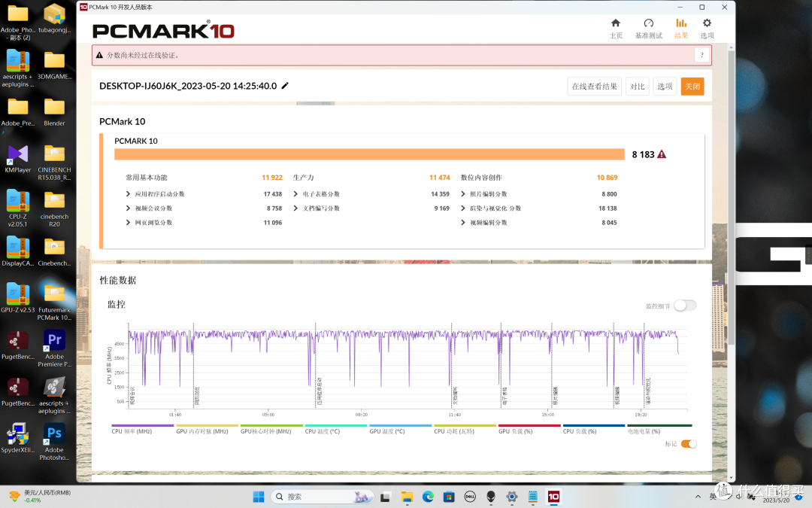The image size is (812, 508).
Task: Toggle the 标记 markers switch
Action: coord(689,444)
